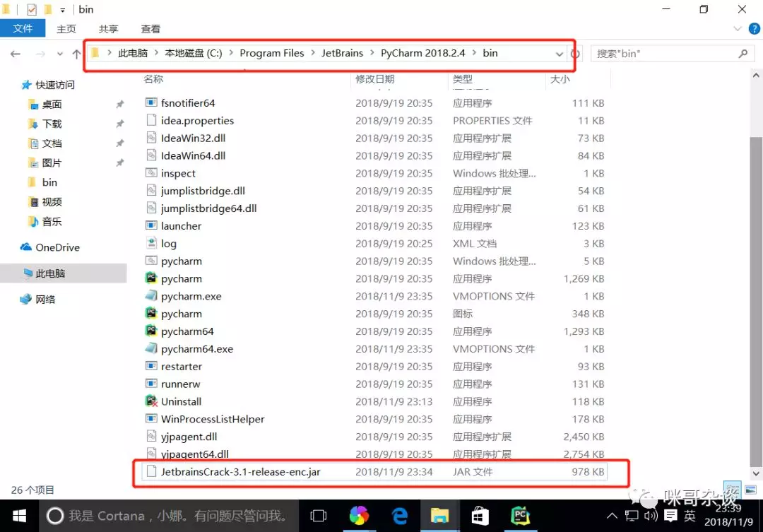Viewport: 763px width, 532px height.
Task: Open the Windows Start menu
Action: pyautogui.click(x=19, y=516)
